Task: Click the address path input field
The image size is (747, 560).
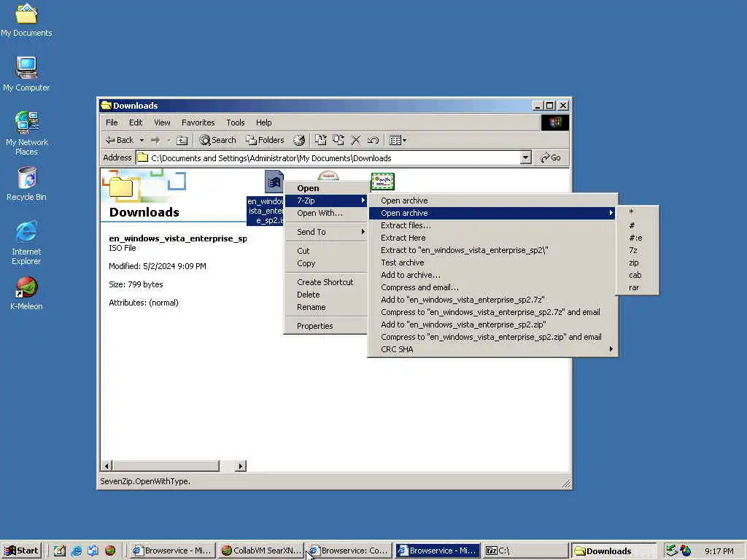Action: coord(328,157)
